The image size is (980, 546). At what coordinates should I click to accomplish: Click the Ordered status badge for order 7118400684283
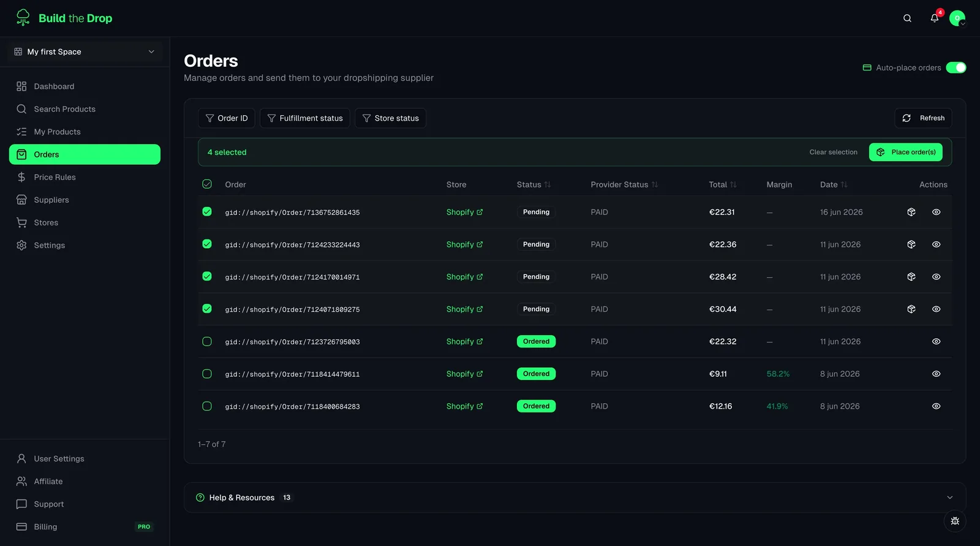tap(536, 406)
